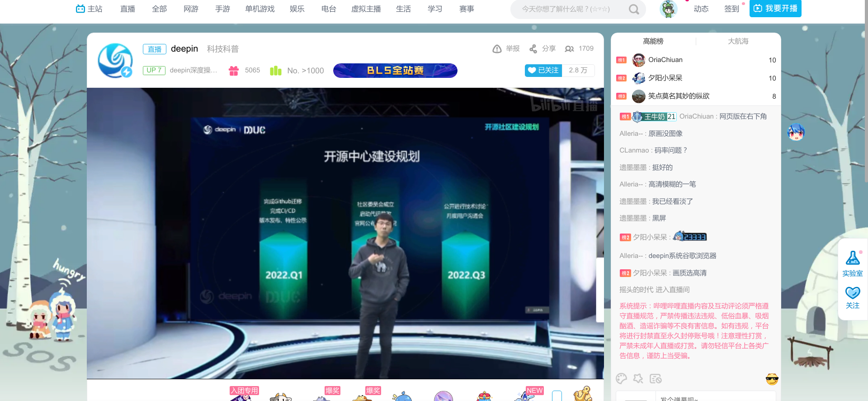Click the 签到 check-in link
This screenshot has height=401, width=868.
731,9
